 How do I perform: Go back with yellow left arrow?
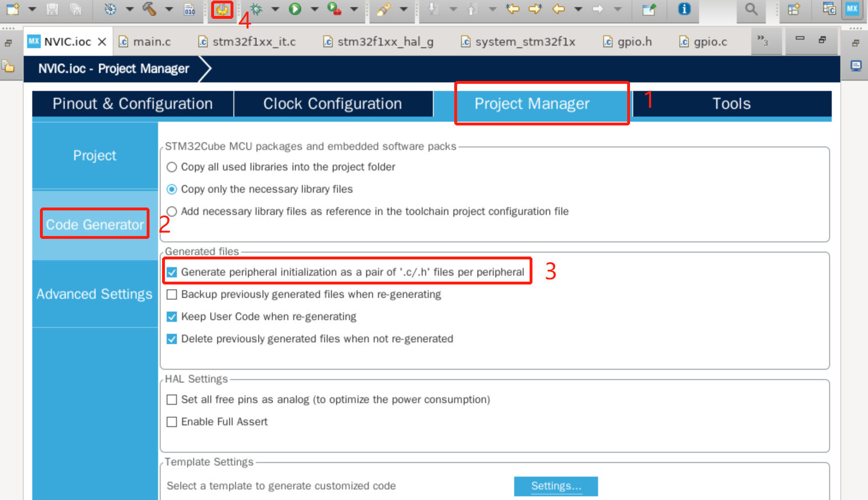[559, 9]
